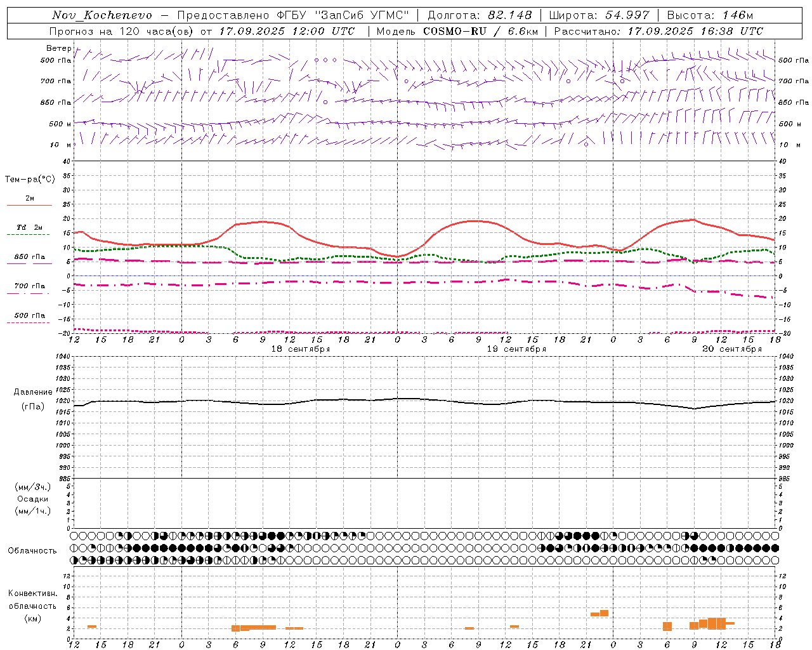Click the Долгота: 82.148 value

pyautogui.click(x=480, y=15)
